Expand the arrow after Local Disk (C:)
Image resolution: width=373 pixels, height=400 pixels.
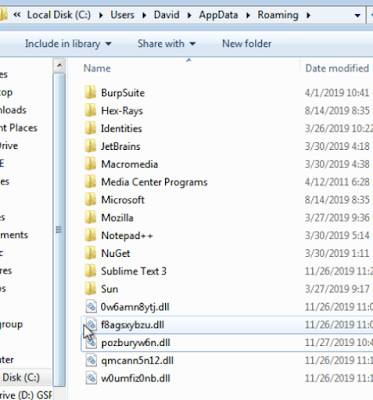101,15
